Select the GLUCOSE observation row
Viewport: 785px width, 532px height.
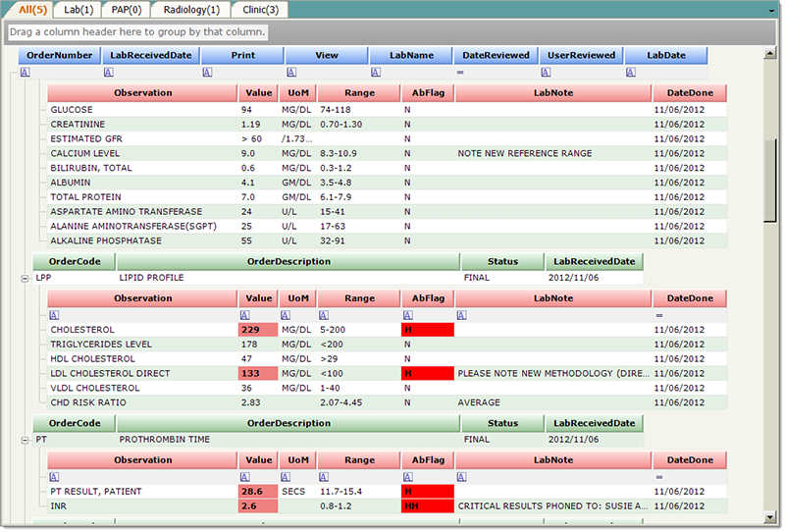(387, 110)
